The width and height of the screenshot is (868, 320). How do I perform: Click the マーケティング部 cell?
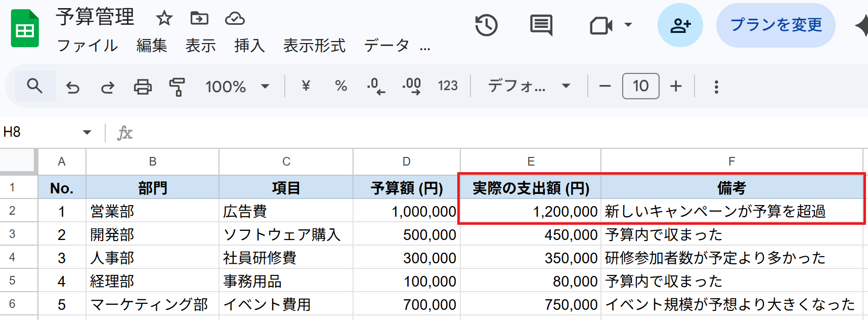tap(153, 304)
